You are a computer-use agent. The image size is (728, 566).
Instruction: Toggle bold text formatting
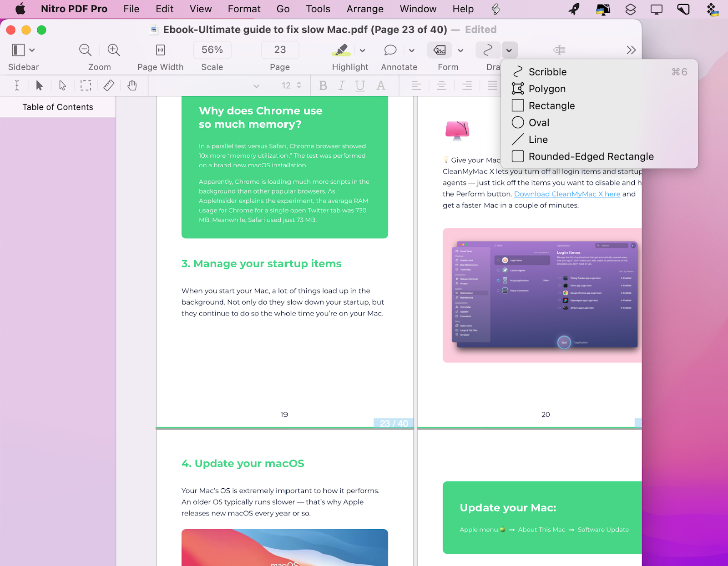[323, 85]
